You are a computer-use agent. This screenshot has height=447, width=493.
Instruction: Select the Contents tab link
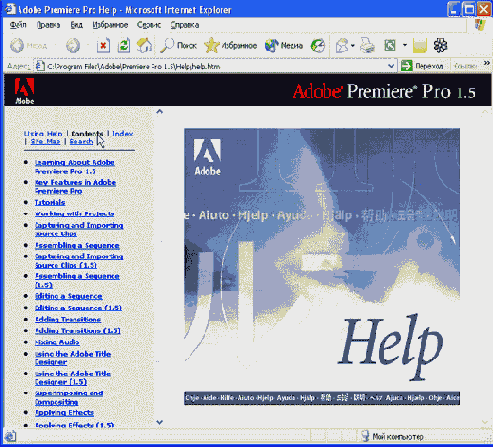pyautogui.click(x=87, y=134)
